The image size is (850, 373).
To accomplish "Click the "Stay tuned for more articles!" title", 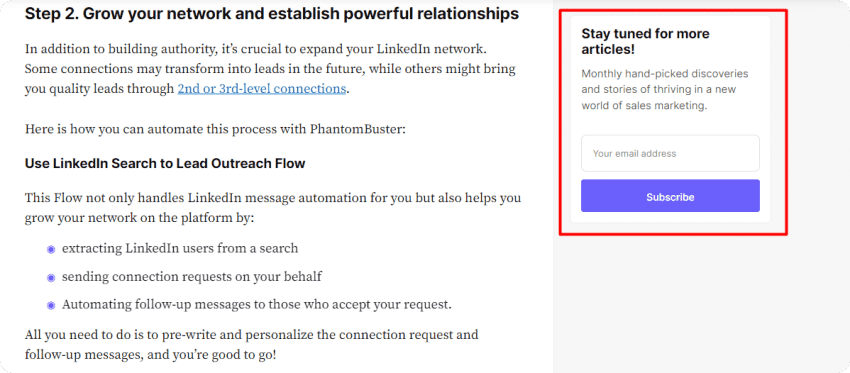I will click(645, 41).
